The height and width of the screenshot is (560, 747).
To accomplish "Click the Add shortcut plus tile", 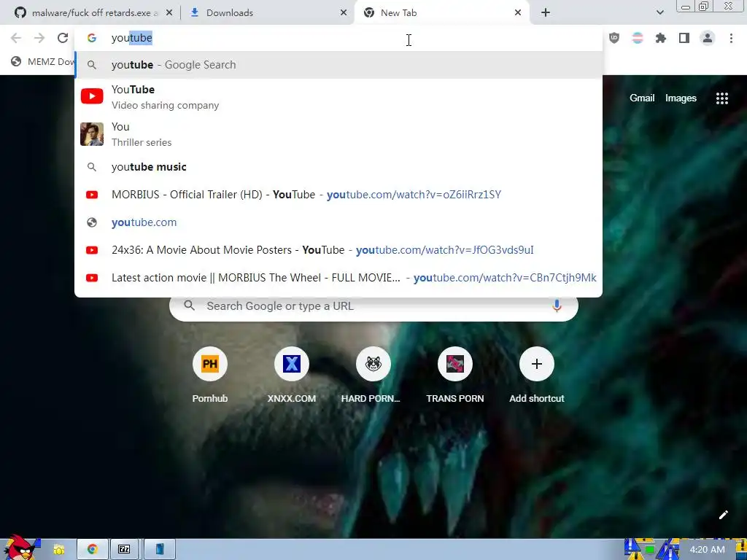I will pyautogui.click(x=537, y=376).
